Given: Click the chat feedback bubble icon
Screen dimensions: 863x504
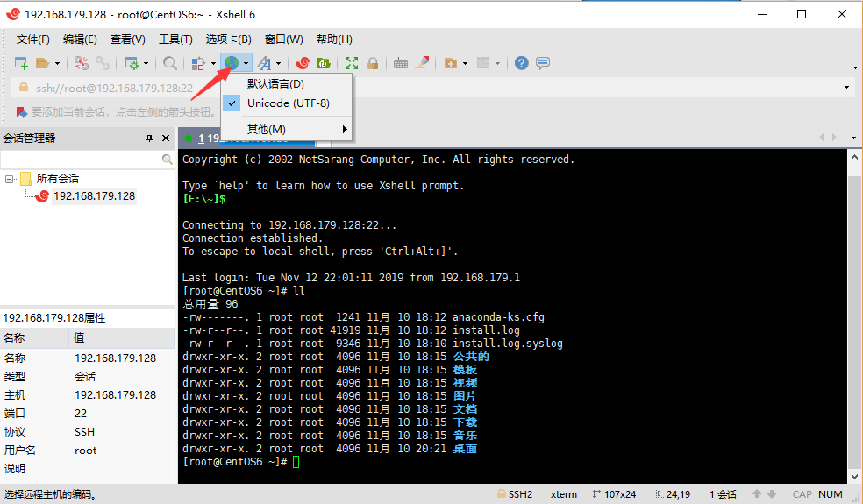Looking at the screenshot, I should coord(543,63).
